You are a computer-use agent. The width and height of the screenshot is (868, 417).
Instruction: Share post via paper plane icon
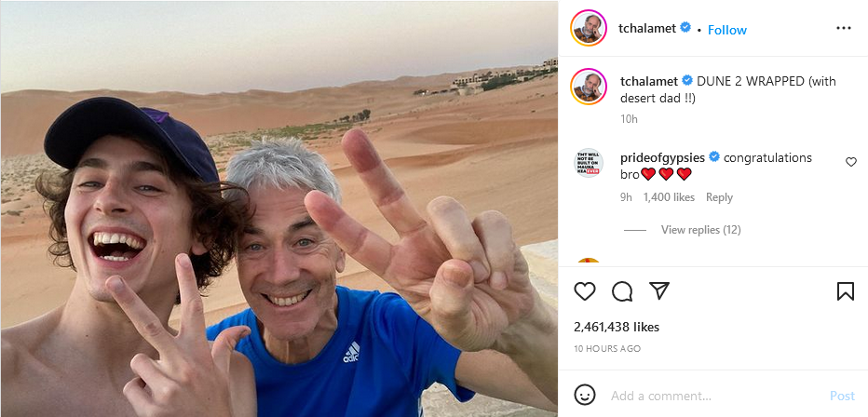click(659, 290)
